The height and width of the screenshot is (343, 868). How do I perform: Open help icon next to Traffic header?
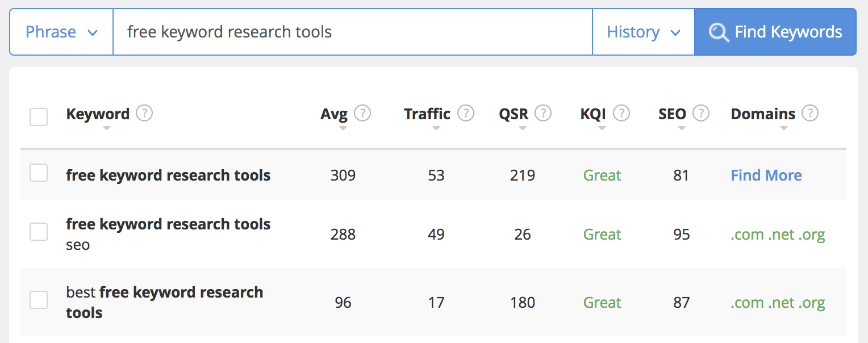tap(466, 114)
